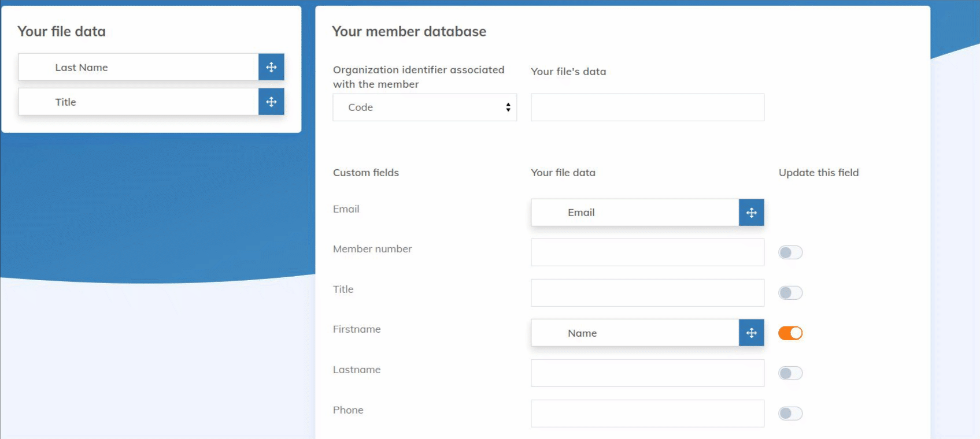980x439 pixels.
Task: Select the Title item in file data
Action: click(x=139, y=102)
